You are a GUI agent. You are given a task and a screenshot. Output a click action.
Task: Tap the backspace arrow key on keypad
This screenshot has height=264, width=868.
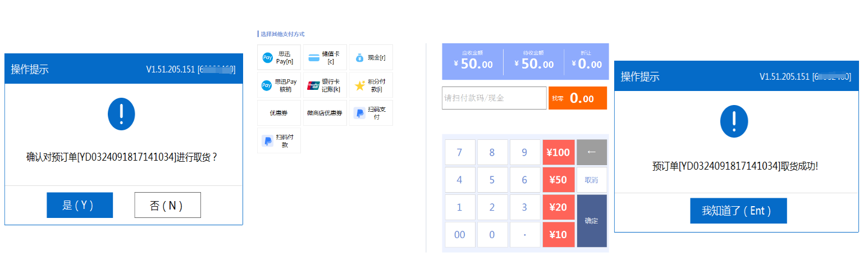(x=592, y=152)
